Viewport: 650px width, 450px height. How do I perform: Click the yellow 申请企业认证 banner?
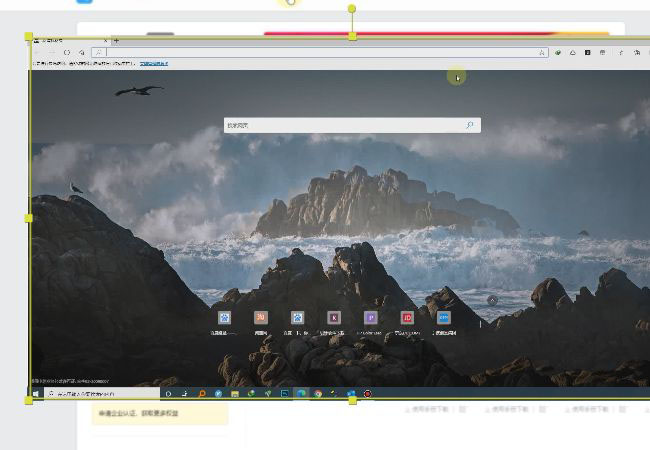tap(160, 414)
